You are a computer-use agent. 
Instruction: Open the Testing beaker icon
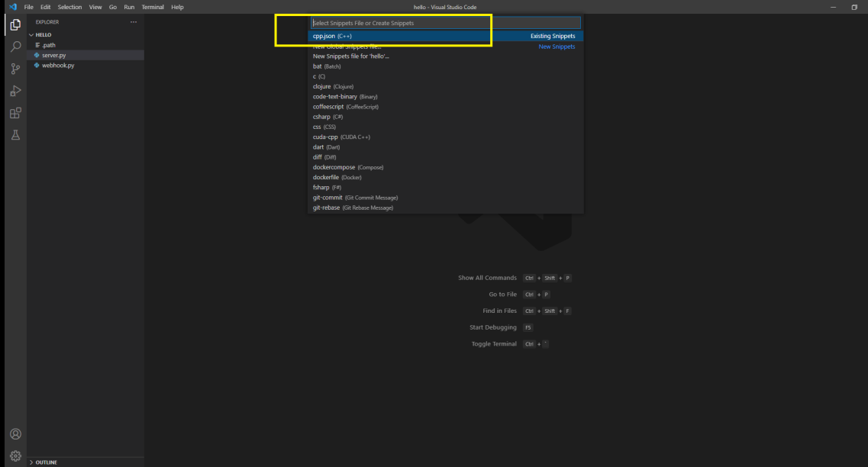[x=15, y=135]
